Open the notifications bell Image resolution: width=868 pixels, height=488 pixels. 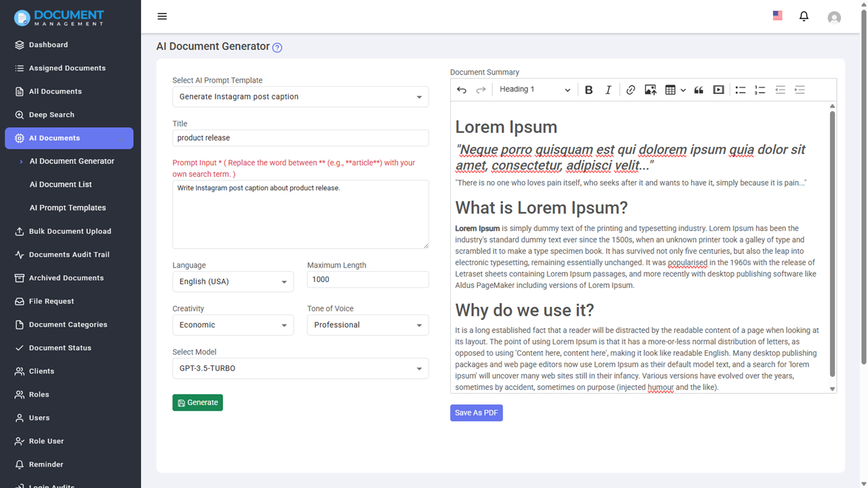[804, 16]
